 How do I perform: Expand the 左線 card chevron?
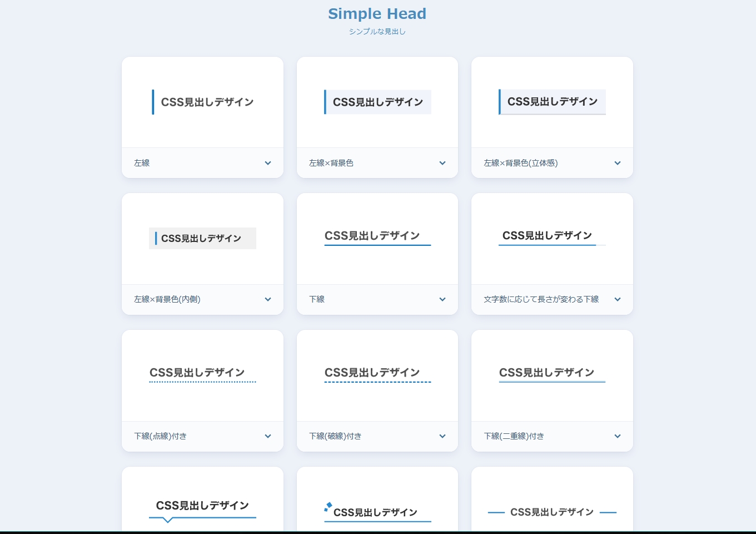pos(268,163)
